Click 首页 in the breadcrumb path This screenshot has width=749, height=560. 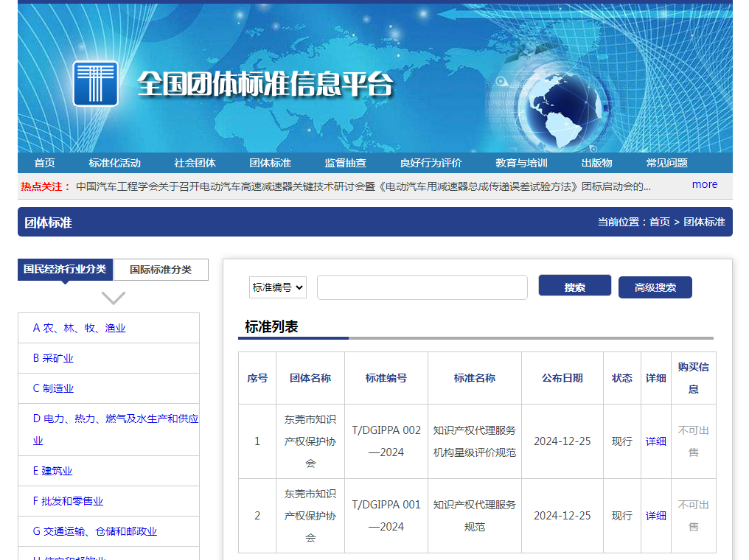pyautogui.click(x=659, y=222)
